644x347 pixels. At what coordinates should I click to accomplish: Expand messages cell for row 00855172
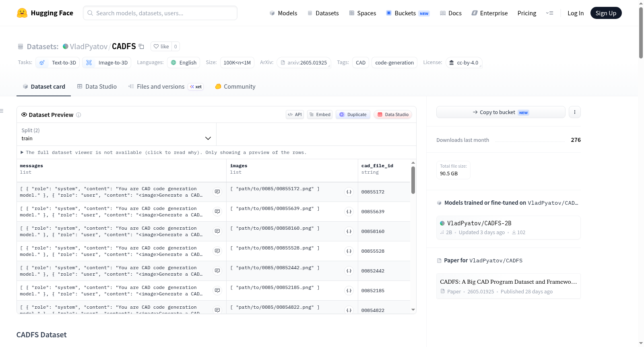tap(217, 192)
